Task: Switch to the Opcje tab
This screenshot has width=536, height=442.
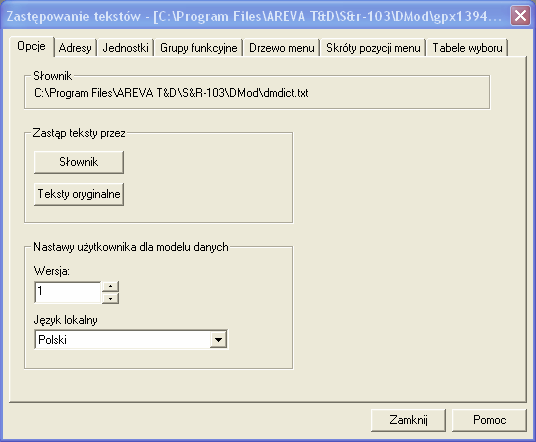Action: tap(31, 46)
